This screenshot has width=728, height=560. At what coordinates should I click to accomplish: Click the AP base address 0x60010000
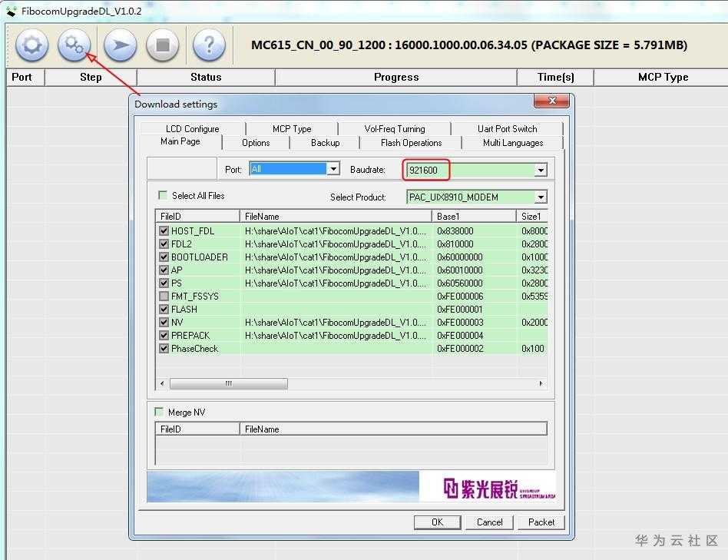pos(460,270)
